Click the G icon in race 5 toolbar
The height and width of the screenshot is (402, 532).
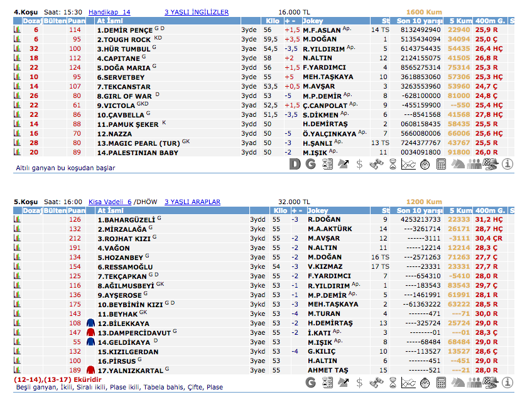[310, 383]
